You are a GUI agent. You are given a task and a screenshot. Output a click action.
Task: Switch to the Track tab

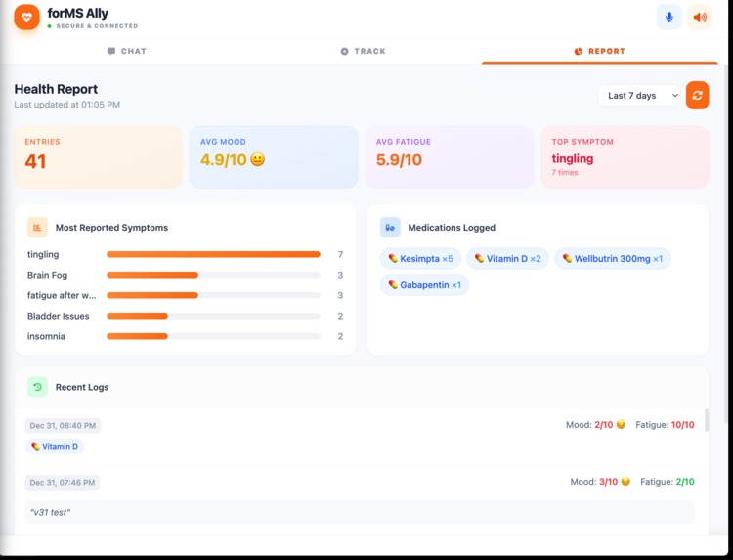click(x=363, y=51)
